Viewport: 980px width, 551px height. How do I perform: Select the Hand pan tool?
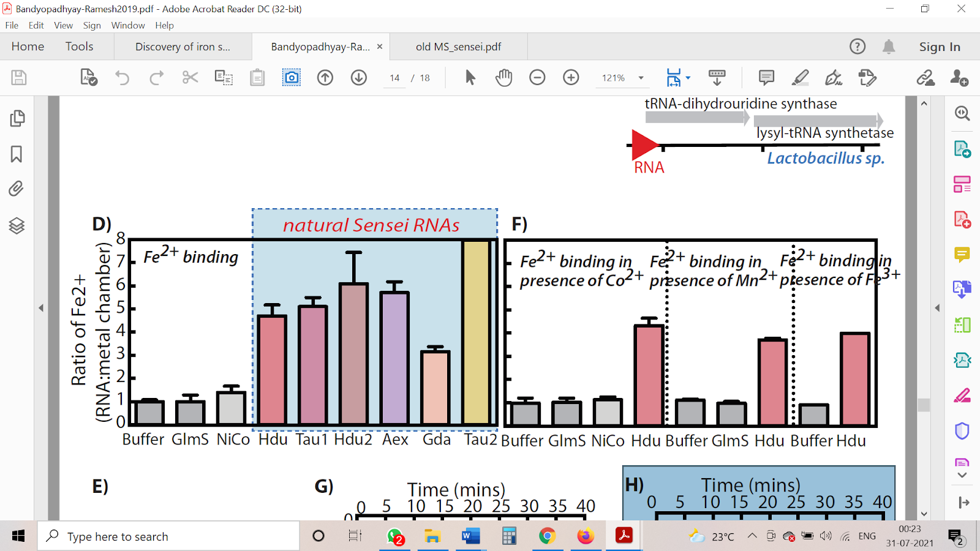pyautogui.click(x=503, y=78)
